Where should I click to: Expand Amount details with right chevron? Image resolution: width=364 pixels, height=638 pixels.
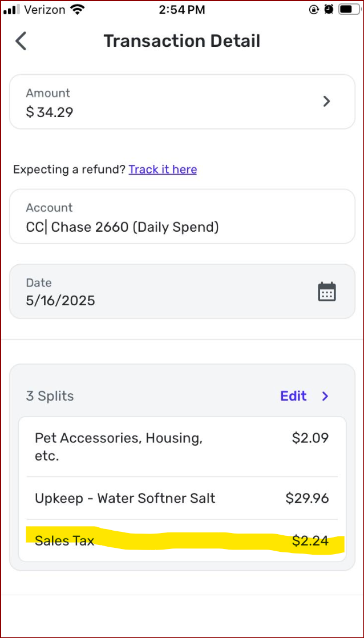[326, 102]
